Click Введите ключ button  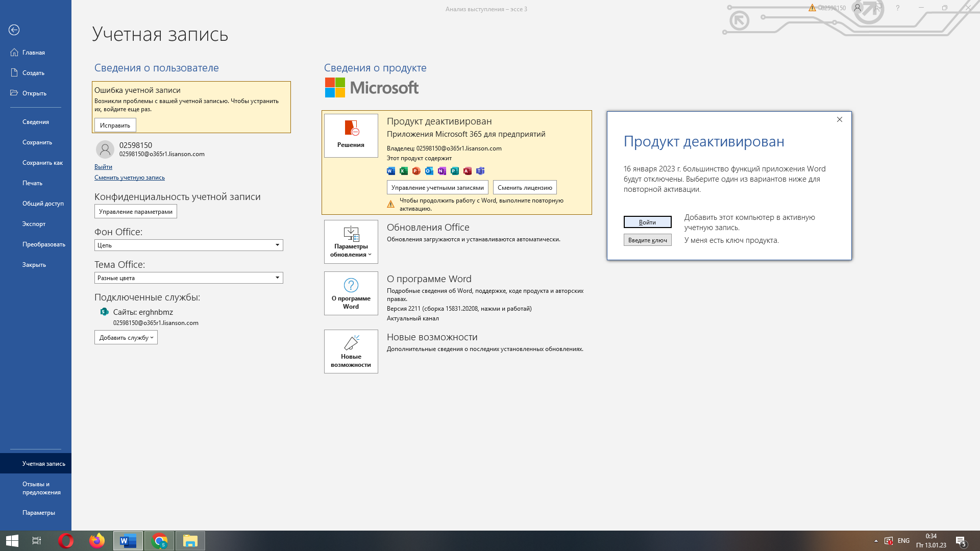pos(648,240)
